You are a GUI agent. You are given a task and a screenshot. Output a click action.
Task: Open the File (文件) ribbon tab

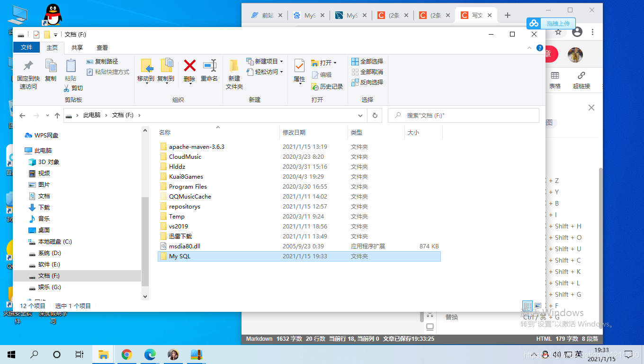27,47
